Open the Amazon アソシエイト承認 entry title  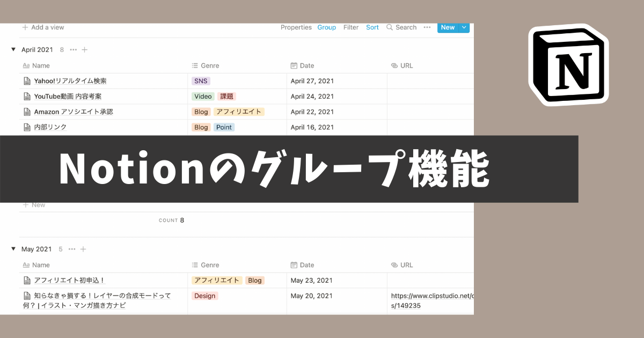(74, 112)
